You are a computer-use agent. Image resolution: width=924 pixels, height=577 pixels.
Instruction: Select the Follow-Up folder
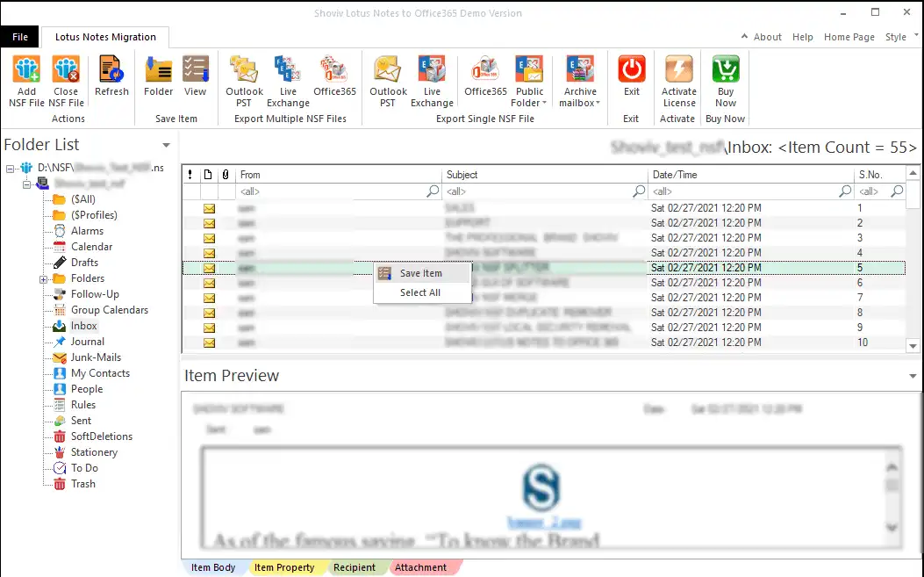(x=95, y=294)
